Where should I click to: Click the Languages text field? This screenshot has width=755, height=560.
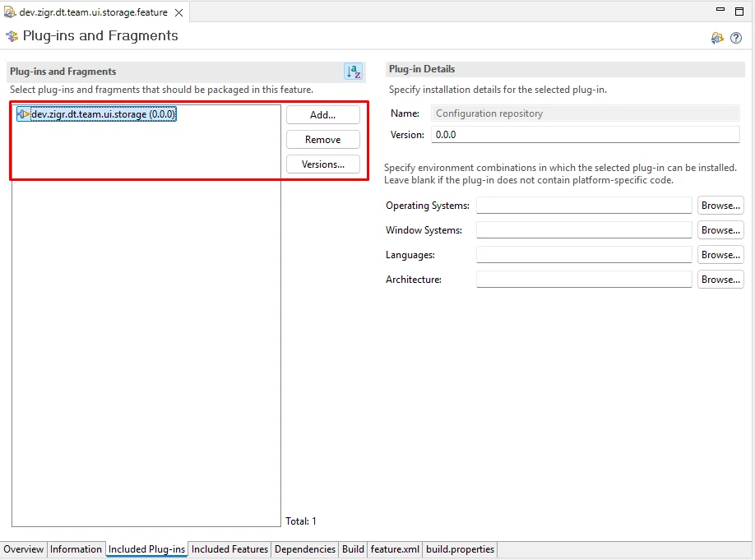click(x=584, y=255)
